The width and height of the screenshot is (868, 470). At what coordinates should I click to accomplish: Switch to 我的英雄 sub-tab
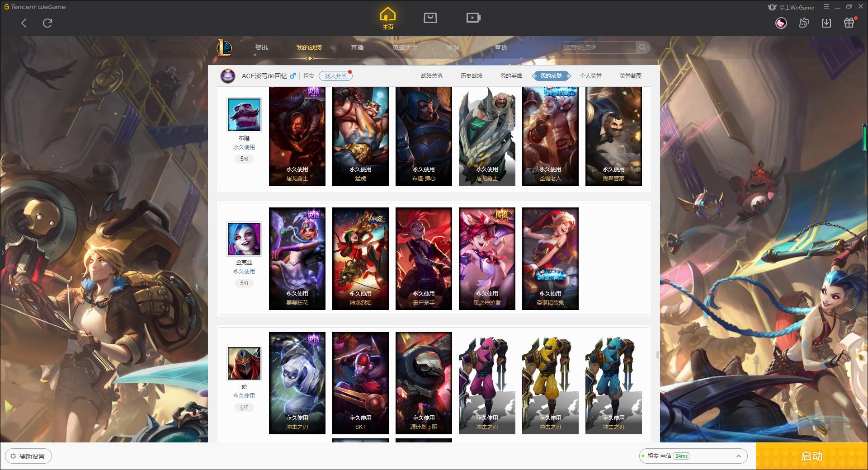tap(511, 76)
